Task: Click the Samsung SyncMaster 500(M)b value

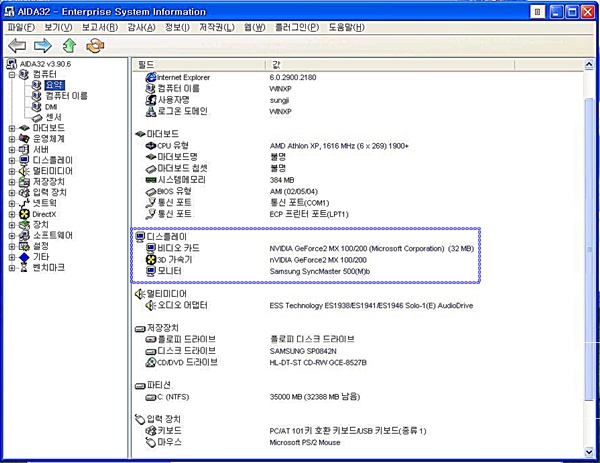Action: point(320,271)
